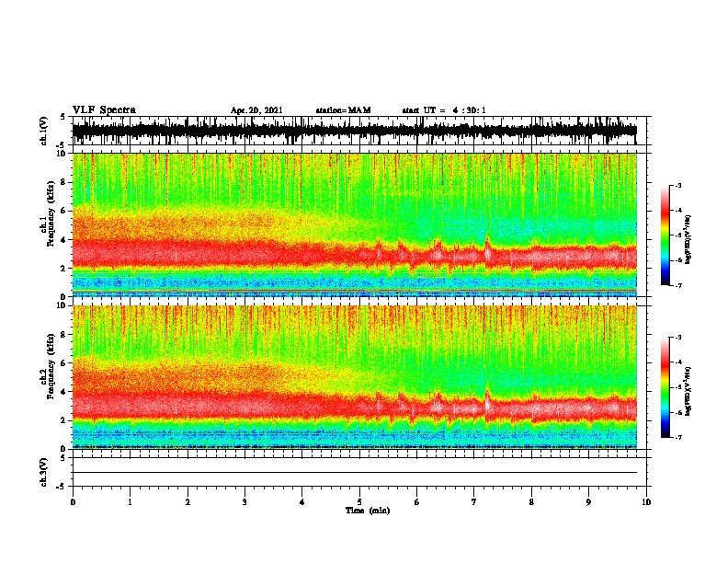Click the spike near minute 7.2 in ch.1 spectrogram

pyautogui.click(x=487, y=249)
